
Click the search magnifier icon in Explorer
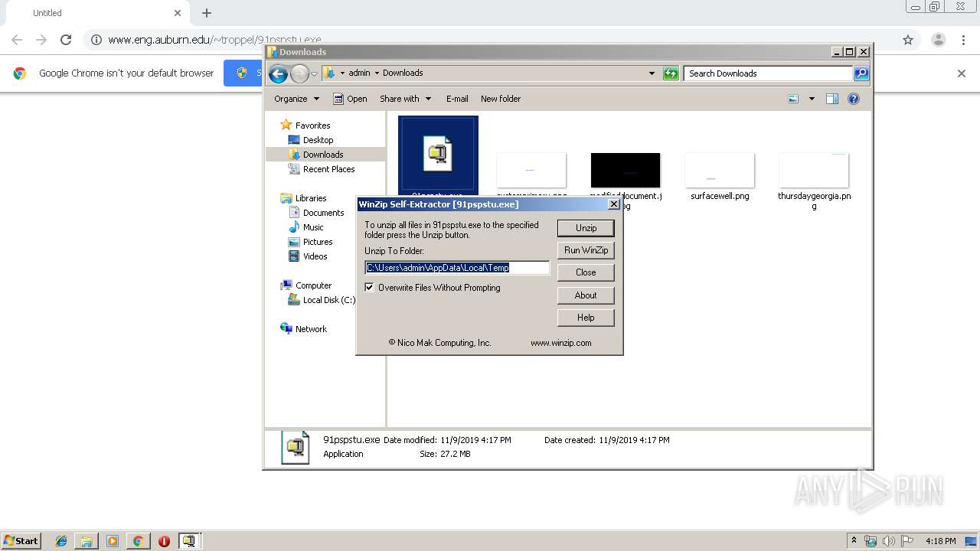(861, 73)
